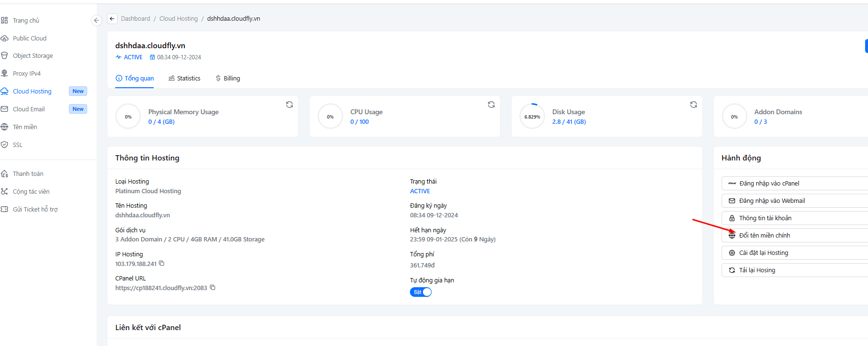Click the Liên kết với cPanel heading
The width and height of the screenshot is (868, 346).
(x=148, y=328)
